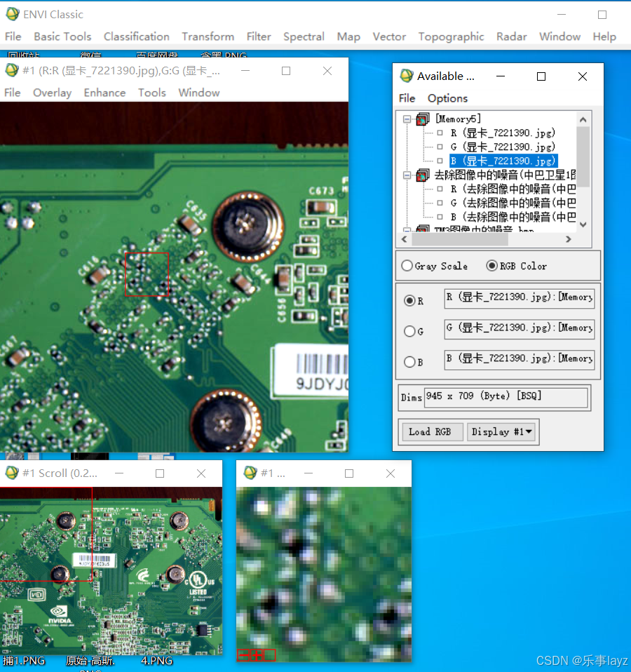This screenshot has height=672, width=631.
Task: Select the R channel radio button
Action: [x=409, y=300]
